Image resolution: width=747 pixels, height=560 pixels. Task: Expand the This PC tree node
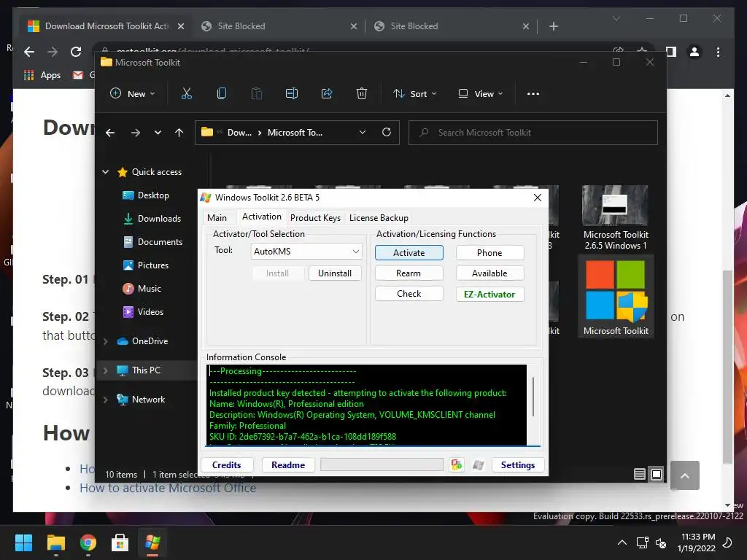(x=105, y=370)
